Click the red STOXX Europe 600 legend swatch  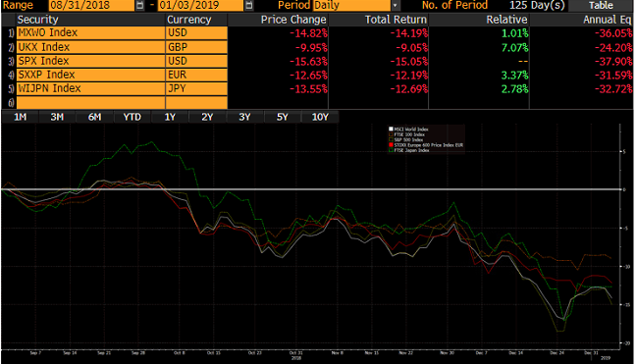tap(391, 145)
